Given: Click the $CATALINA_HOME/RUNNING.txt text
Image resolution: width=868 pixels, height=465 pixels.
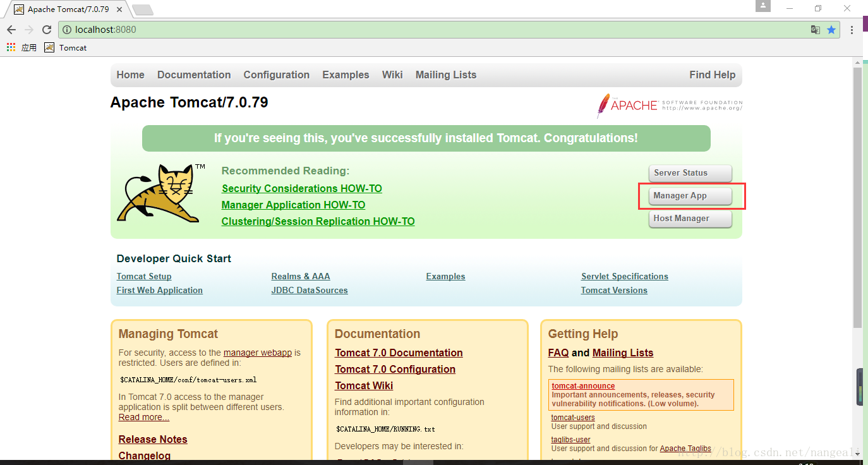Looking at the screenshot, I should tap(385, 429).
